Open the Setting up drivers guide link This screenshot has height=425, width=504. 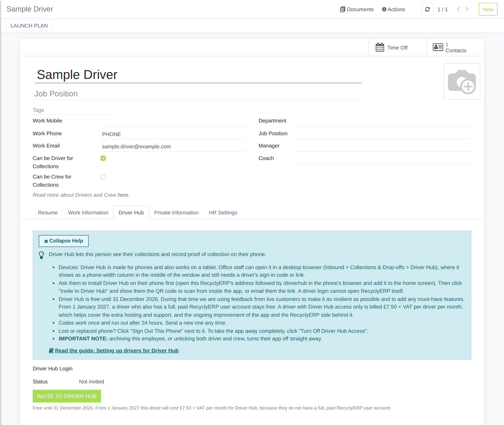114,350
